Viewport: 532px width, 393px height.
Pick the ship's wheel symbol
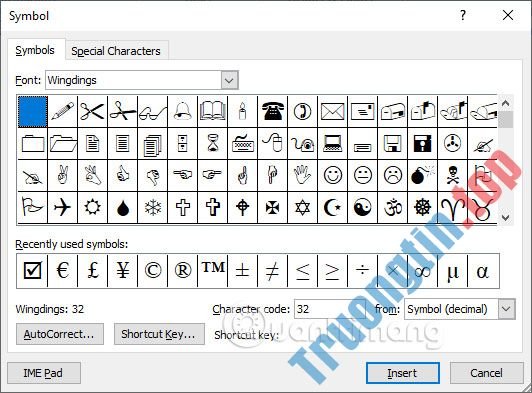point(422,207)
